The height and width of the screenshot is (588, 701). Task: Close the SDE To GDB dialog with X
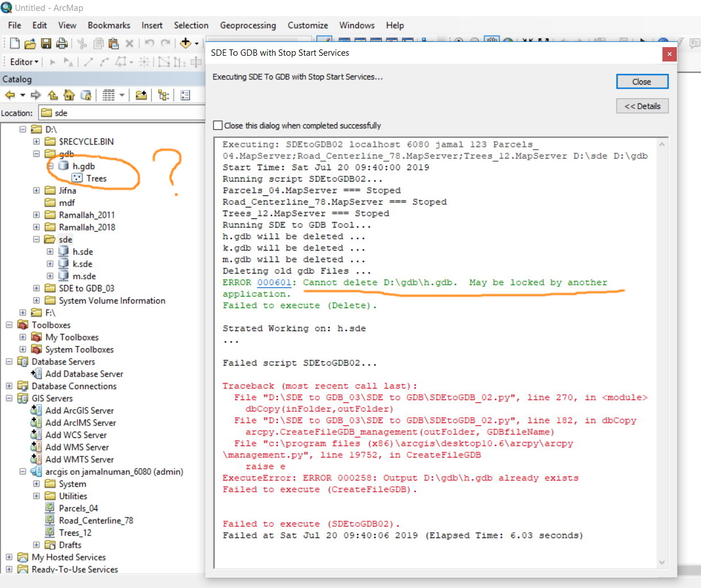669,54
